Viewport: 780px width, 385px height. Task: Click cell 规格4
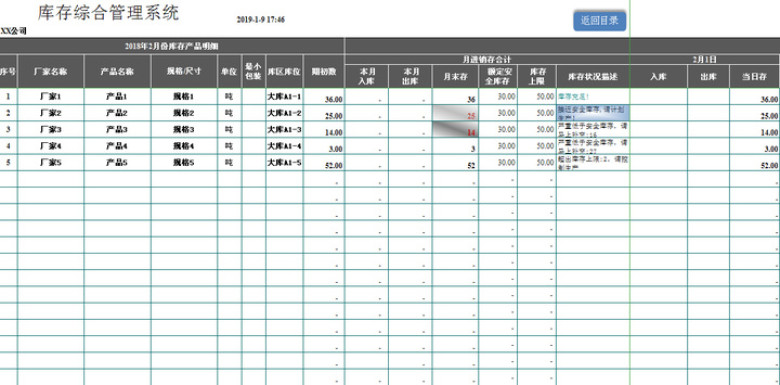184,146
